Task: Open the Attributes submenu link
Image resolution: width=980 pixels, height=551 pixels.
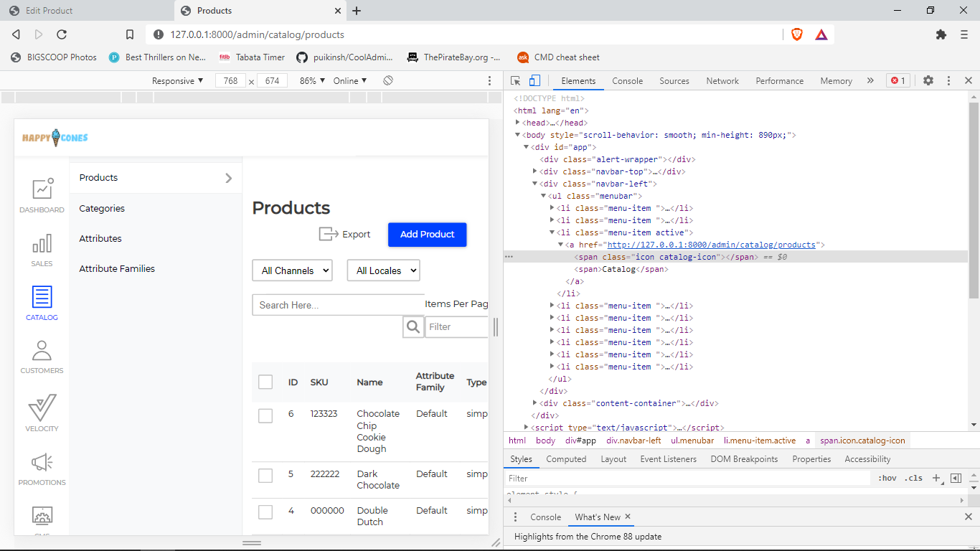Action: pyautogui.click(x=100, y=238)
